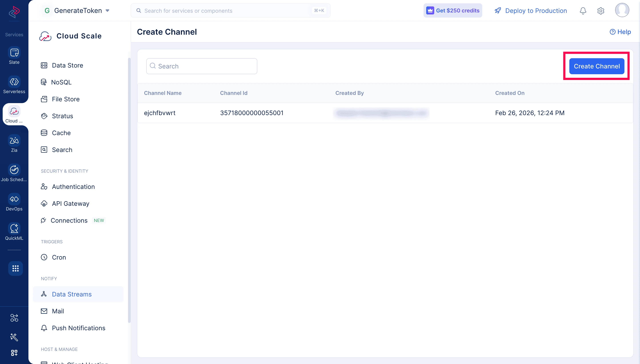Click channel name ejchfbvwrt
640x364 pixels.
[160, 113]
